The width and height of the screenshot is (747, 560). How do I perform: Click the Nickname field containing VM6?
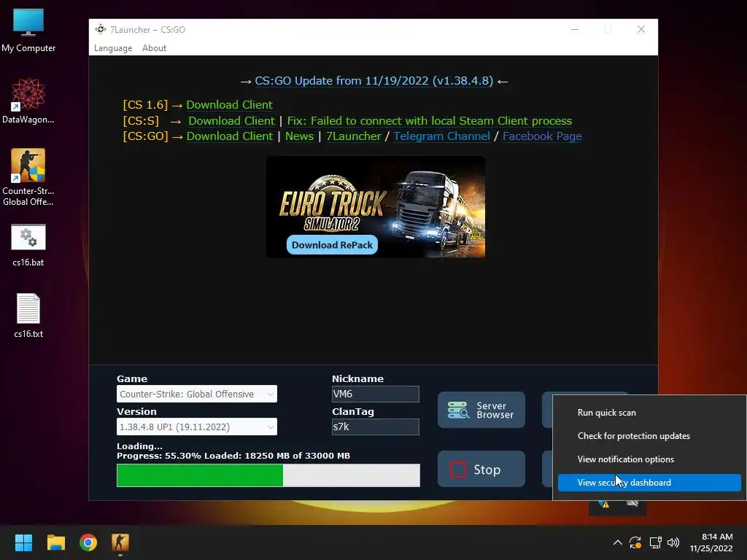coord(376,394)
